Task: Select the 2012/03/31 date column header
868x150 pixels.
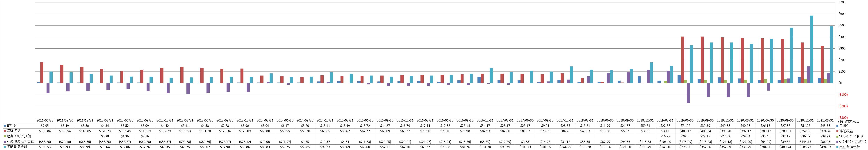Action: [105, 120]
